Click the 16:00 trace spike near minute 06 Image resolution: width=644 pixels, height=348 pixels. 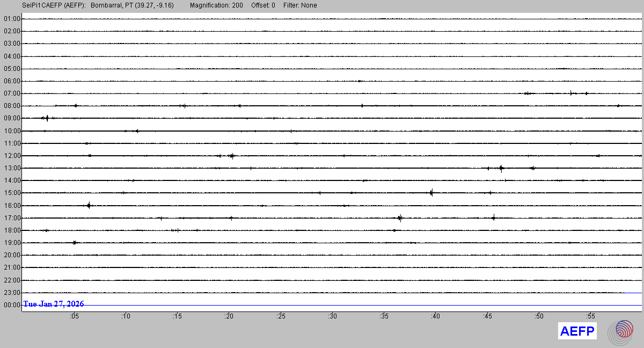(89, 205)
